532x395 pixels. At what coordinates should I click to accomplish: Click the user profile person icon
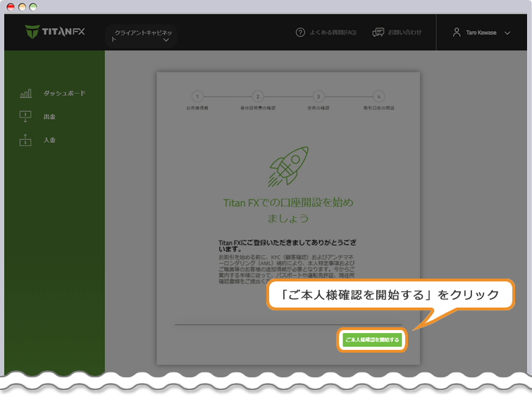[457, 32]
